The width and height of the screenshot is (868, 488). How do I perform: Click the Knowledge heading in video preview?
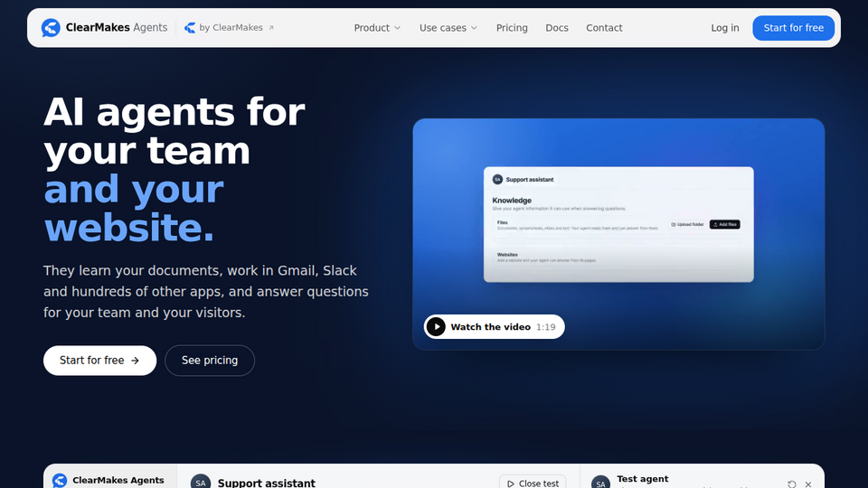click(x=512, y=201)
